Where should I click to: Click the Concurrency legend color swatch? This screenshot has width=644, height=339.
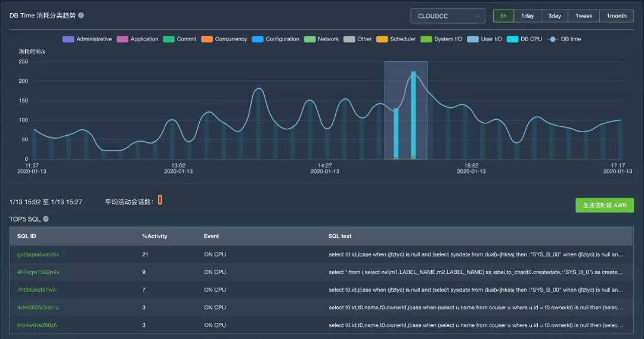207,39
